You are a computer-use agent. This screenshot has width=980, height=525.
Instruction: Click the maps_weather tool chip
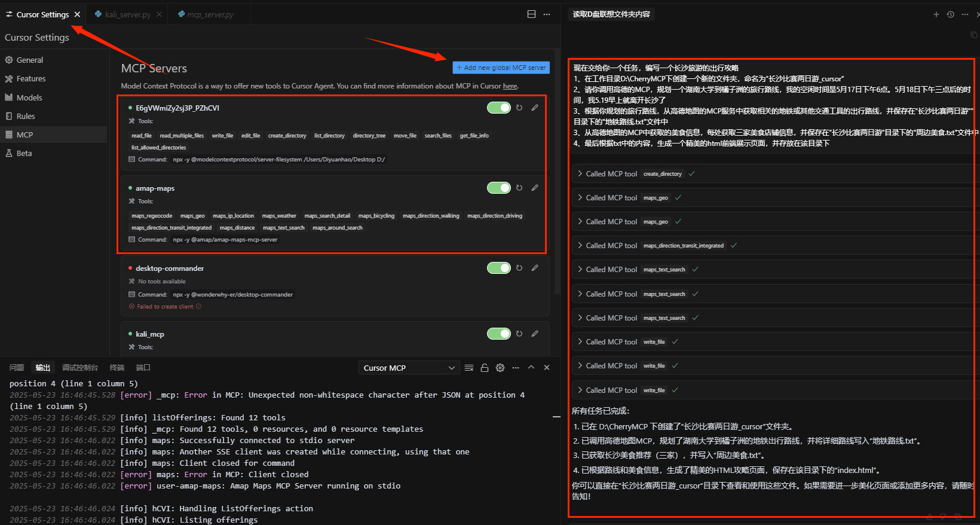(279, 216)
